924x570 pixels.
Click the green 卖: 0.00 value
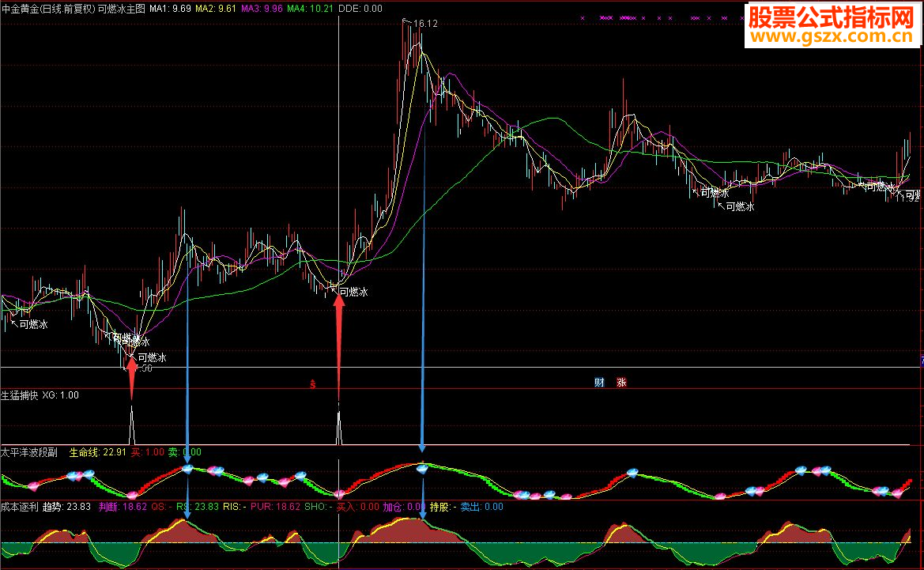click(184, 452)
